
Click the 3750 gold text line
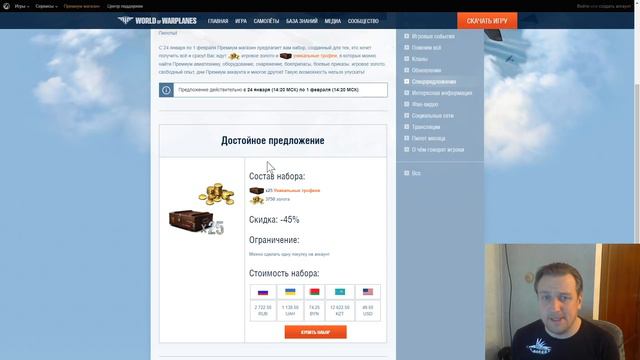[x=278, y=199]
